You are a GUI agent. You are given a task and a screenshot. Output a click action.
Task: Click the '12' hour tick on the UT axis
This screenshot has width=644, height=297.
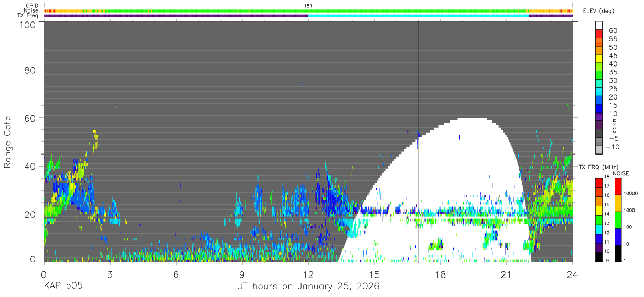(308, 274)
